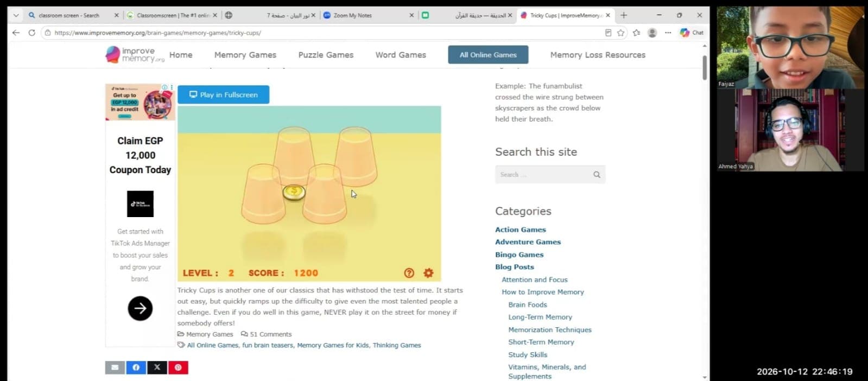Open the tab list dropdown chevron

pyautogui.click(x=16, y=15)
